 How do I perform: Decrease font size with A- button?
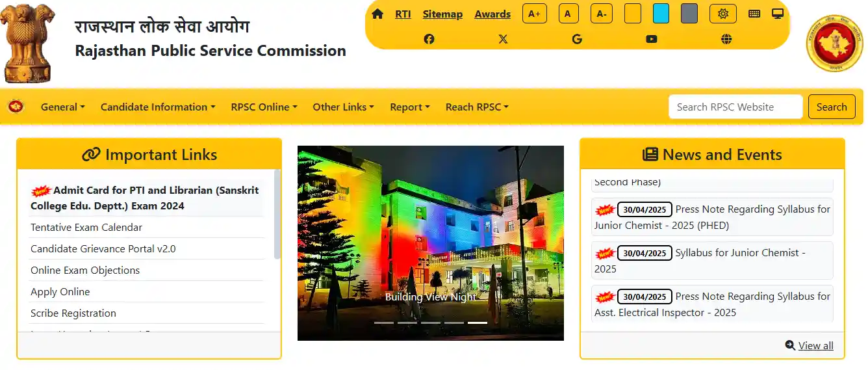[601, 14]
